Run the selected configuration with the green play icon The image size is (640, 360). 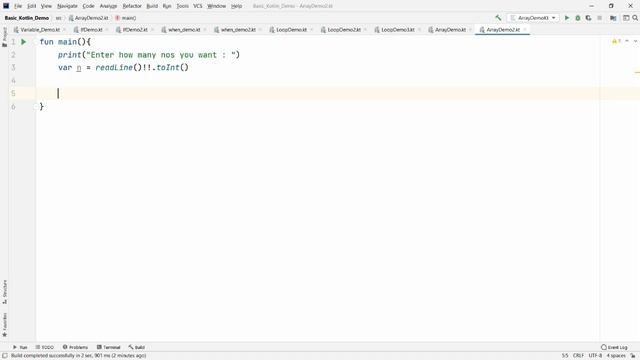click(567, 18)
